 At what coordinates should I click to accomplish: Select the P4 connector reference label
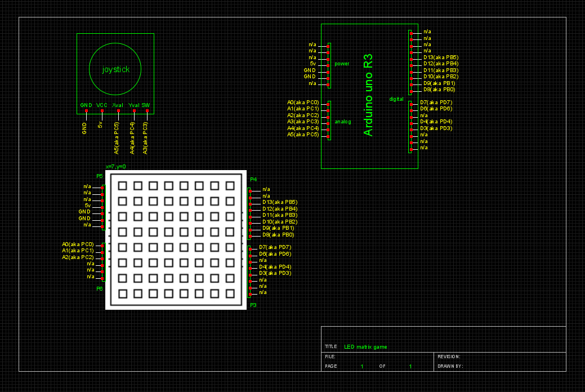[x=253, y=179]
